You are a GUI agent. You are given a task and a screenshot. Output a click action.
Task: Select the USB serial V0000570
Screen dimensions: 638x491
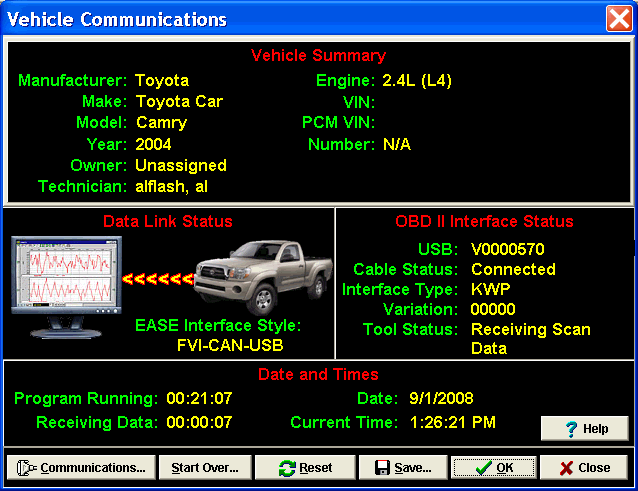(508, 249)
